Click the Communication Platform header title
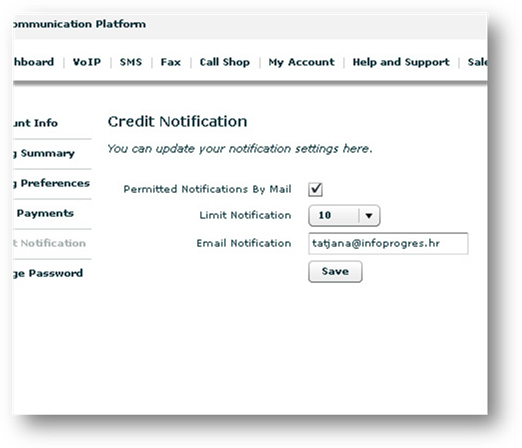The width and height of the screenshot is (522, 448). pos(79,24)
